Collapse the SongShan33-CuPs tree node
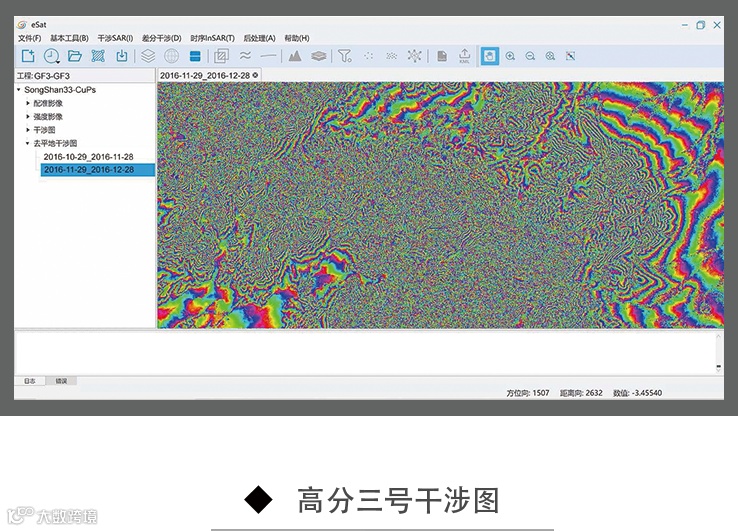Image resolution: width=738 pixels, height=531 pixels. (x=19, y=89)
